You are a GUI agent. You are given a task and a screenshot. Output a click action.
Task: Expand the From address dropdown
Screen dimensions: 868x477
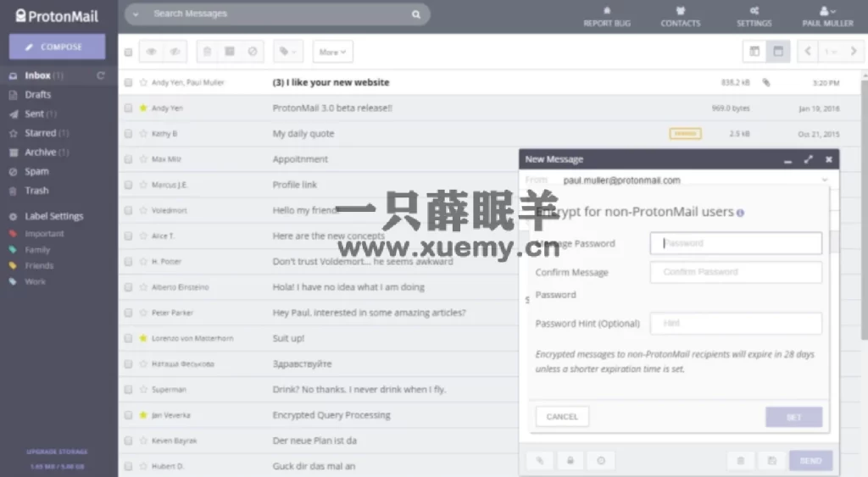pyautogui.click(x=825, y=180)
